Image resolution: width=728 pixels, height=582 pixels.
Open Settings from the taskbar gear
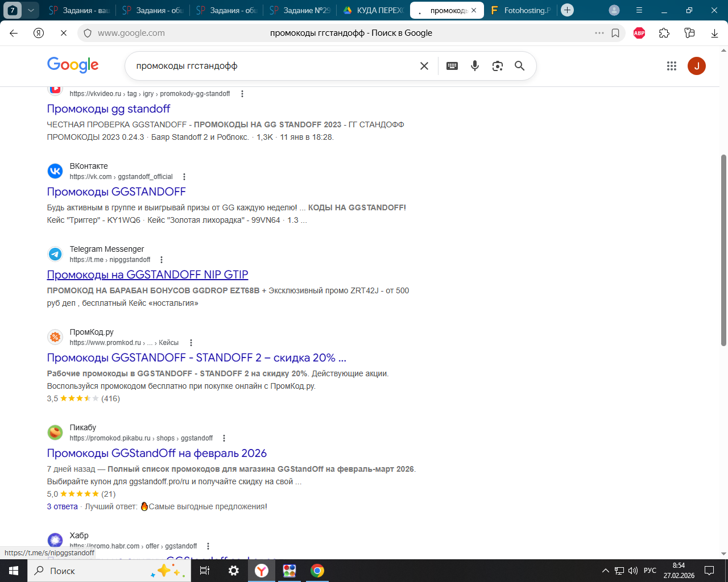point(234,571)
